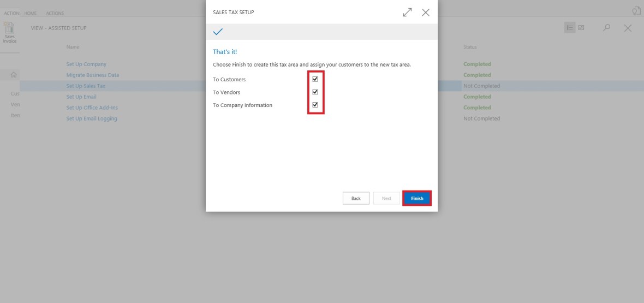
Task: Select Migrate Business Data setup item
Action: point(92,75)
